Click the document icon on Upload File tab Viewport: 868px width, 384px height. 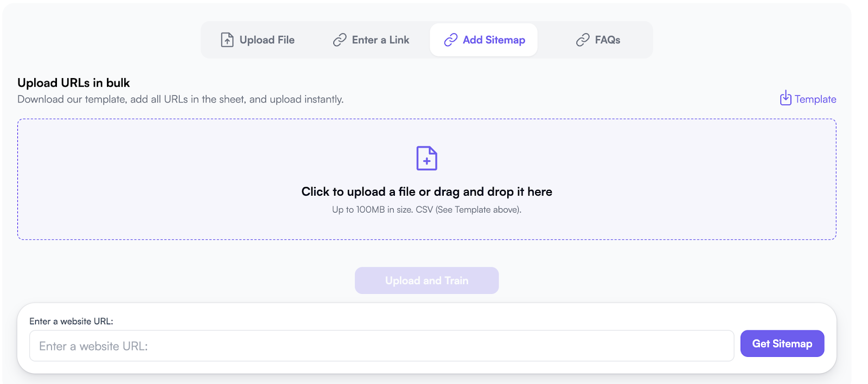[x=227, y=40]
